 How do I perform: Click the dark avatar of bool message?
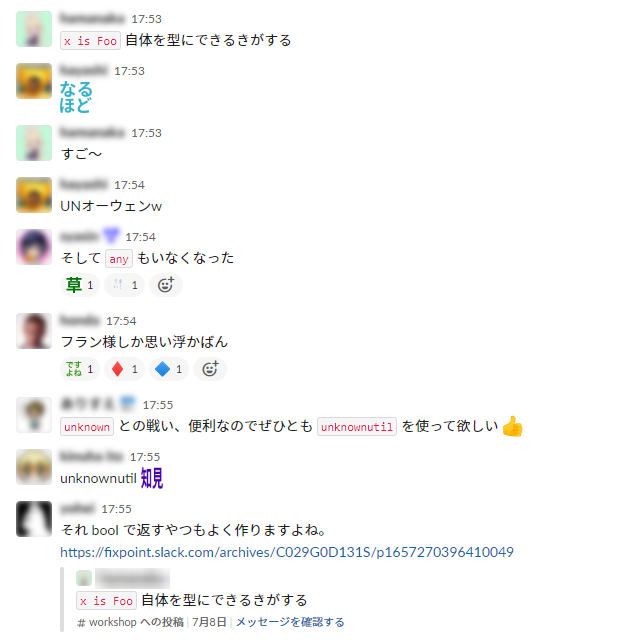point(34,519)
